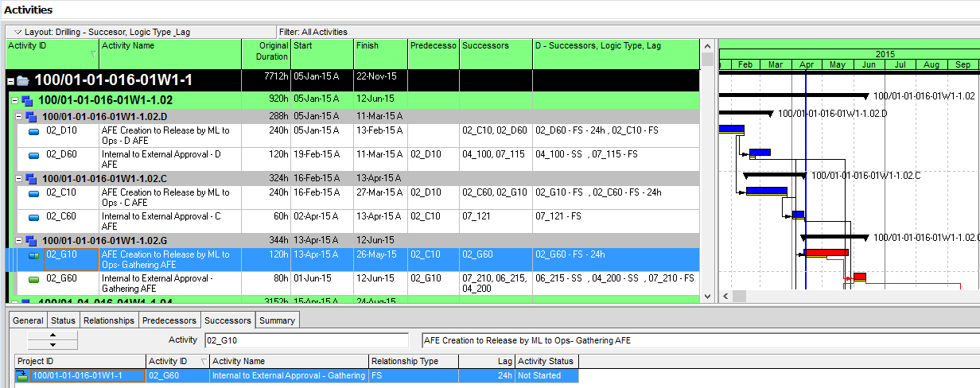Screen dimensions: 980x388
Task: Click the activity icon next to 02_D10
Action: [x=34, y=131]
